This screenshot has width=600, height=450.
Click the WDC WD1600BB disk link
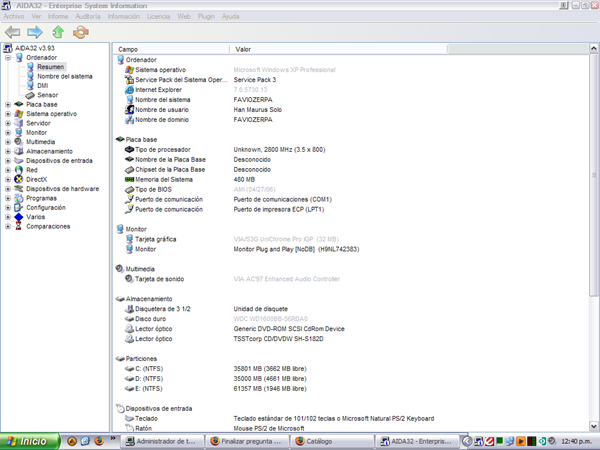271,319
